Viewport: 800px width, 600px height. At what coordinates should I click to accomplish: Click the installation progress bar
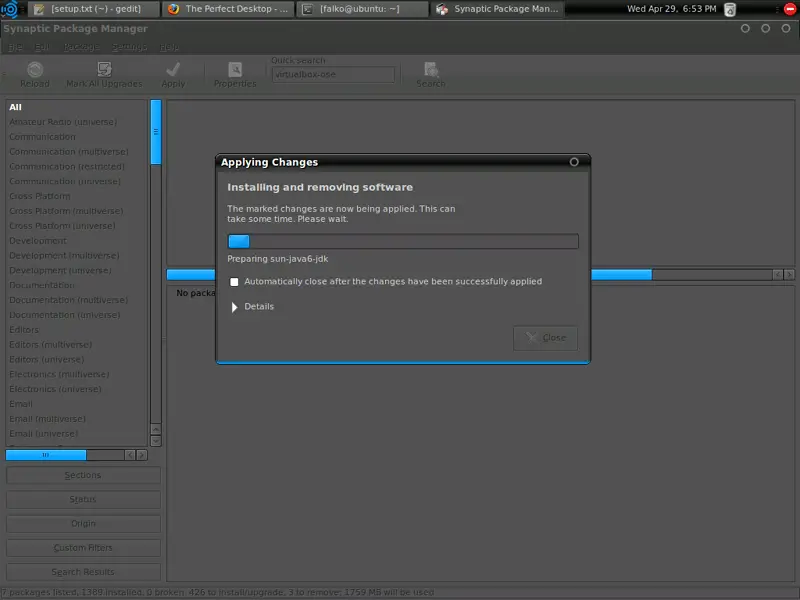pyautogui.click(x=403, y=241)
